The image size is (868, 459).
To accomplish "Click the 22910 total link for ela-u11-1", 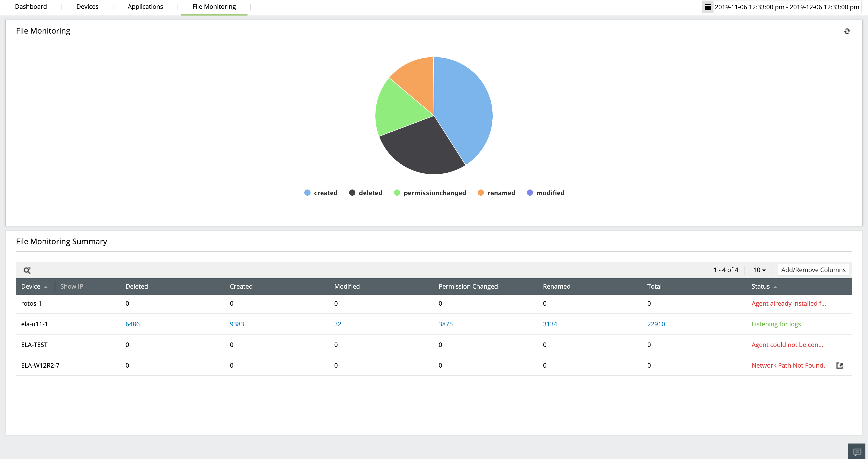I will 656,324.
